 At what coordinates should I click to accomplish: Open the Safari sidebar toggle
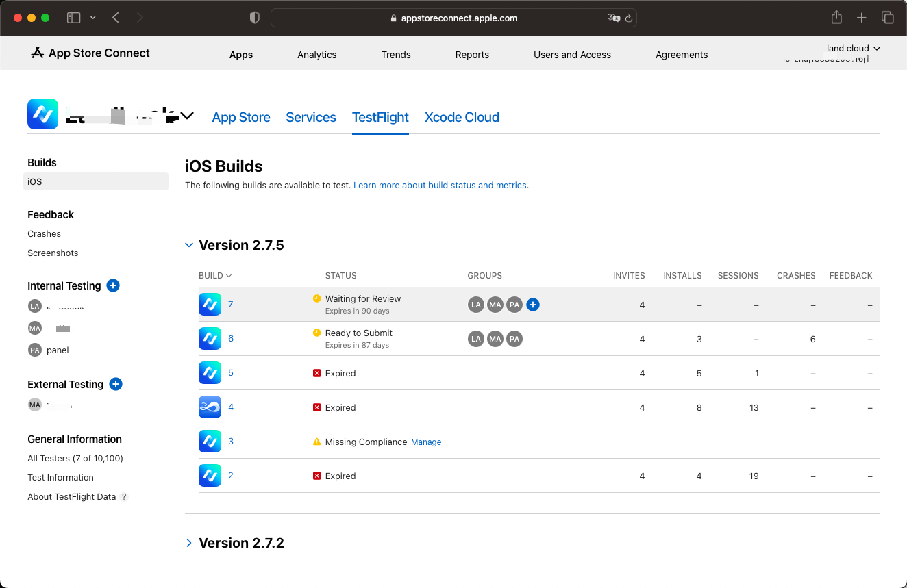[73, 18]
